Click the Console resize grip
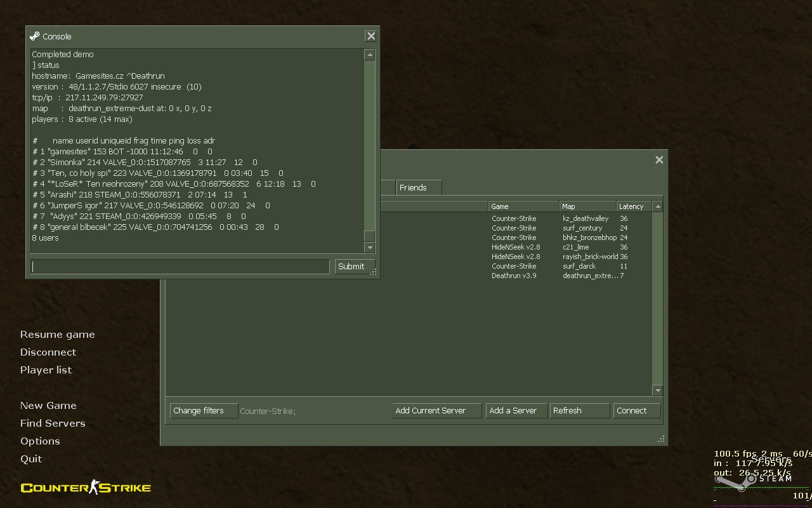The width and height of the screenshot is (812, 508). 374,272
